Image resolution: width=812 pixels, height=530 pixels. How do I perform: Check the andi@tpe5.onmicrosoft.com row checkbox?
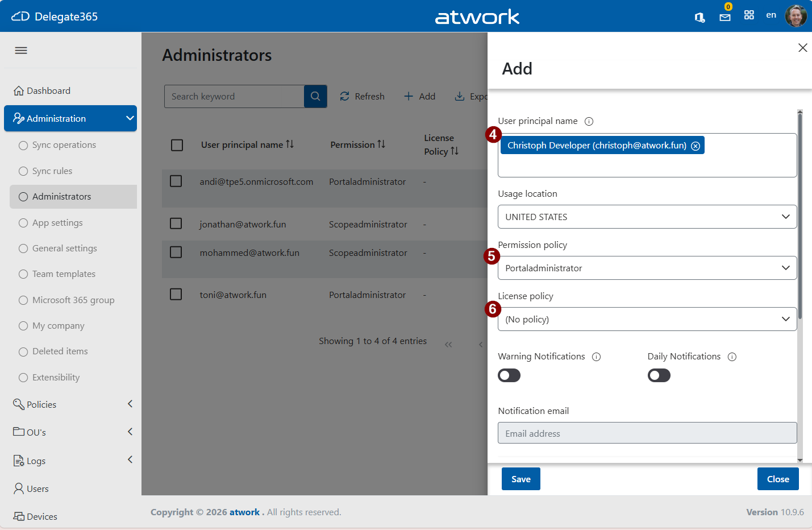click(x=176, y=181)
